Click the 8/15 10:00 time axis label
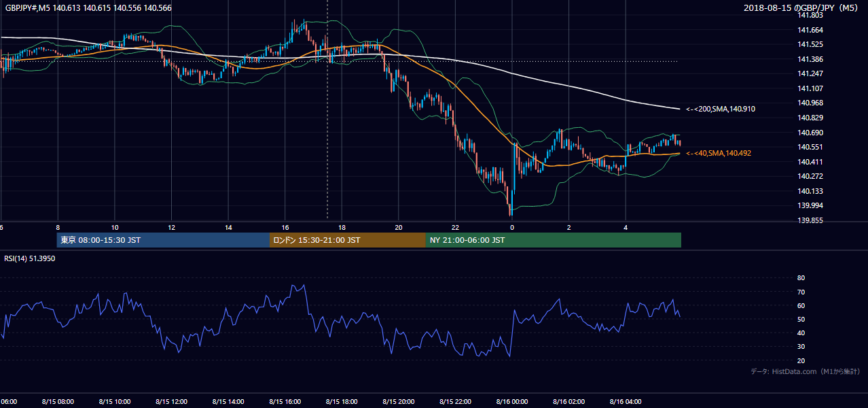The image size is (868, 408). (114, 401)
